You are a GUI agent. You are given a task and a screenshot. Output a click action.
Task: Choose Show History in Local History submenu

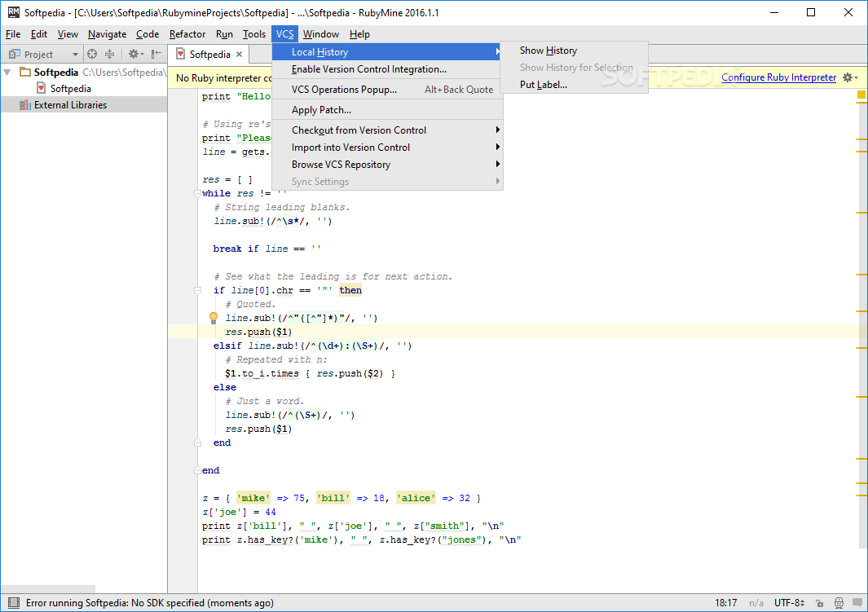[574, 51]
